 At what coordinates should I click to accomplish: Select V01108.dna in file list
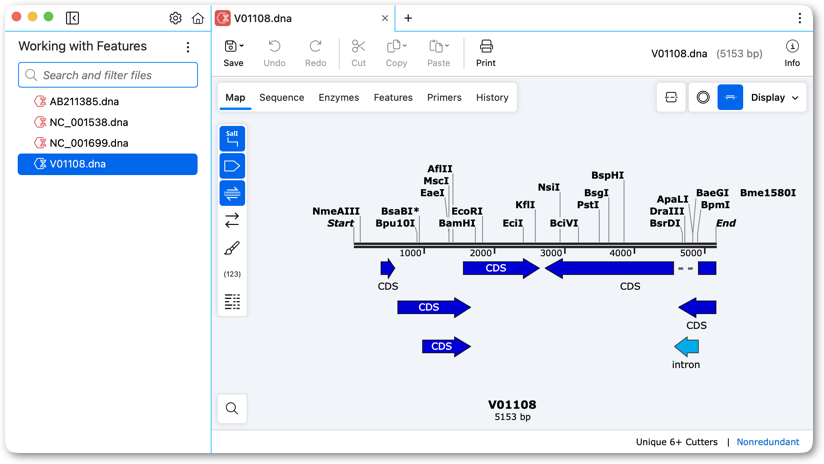pos(108,164)
